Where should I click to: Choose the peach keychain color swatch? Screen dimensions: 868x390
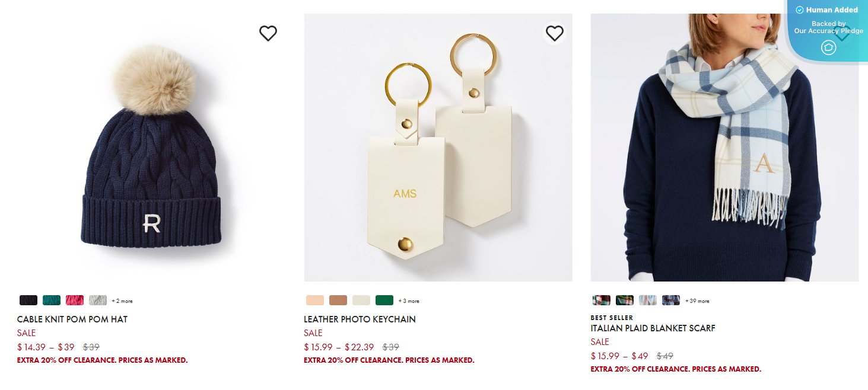click(315, 301)
